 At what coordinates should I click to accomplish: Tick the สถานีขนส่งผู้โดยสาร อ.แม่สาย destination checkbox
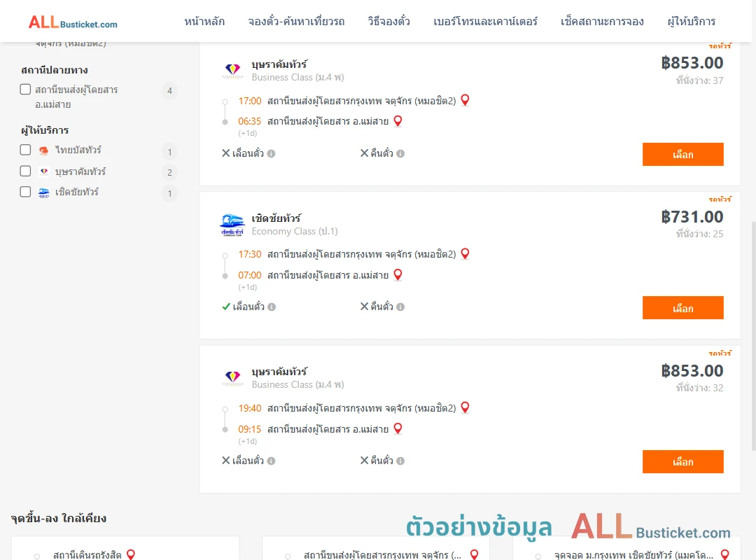coord(26,89)
